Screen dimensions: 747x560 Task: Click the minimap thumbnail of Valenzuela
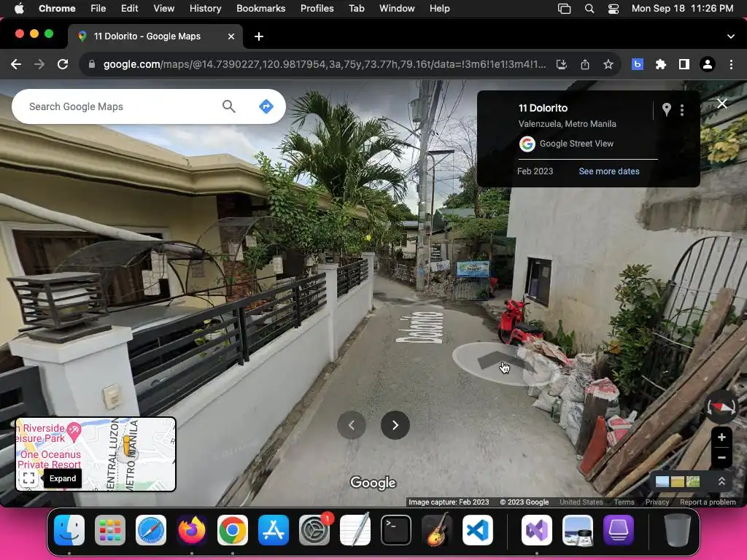tap(96, 454)
